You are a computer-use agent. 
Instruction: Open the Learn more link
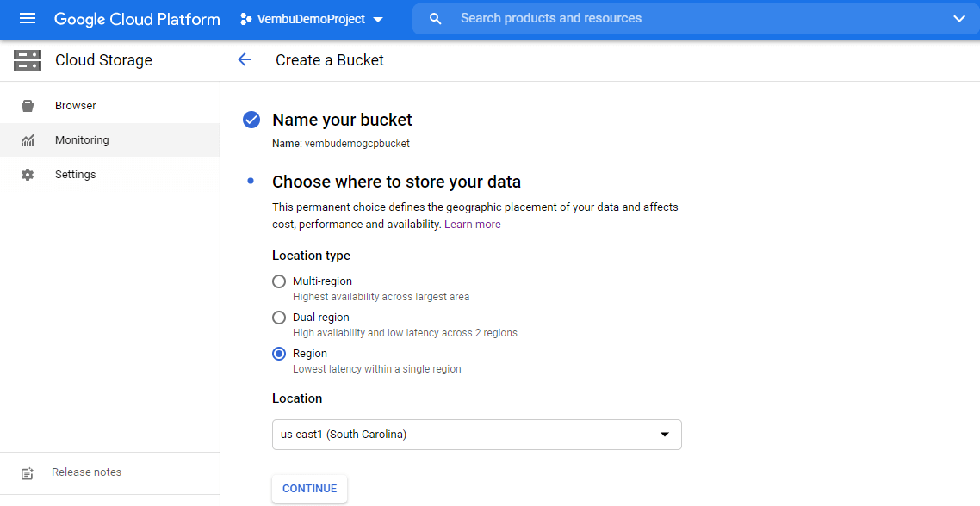click(473, 225)
